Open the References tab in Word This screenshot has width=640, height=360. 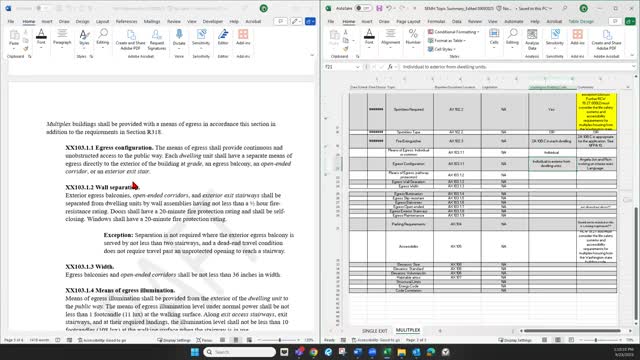tap(127, 21)
